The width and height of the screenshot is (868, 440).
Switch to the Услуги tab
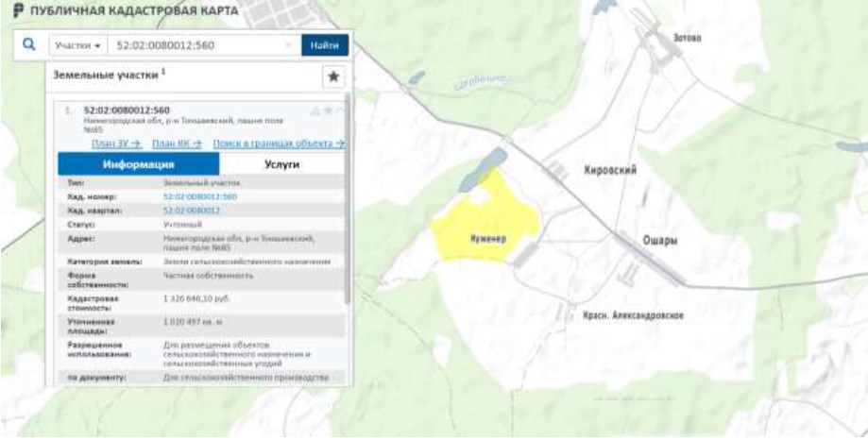click(x=281, y=163)
